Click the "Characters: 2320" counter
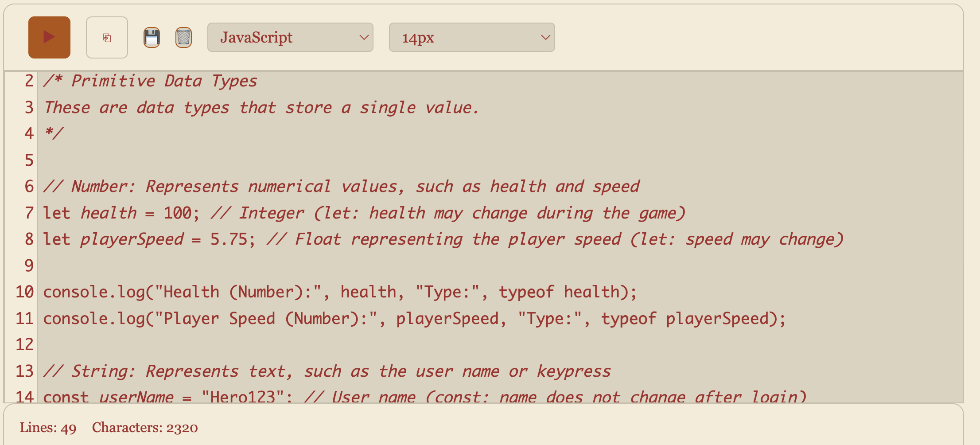The image size is (980, 445). 145,428
